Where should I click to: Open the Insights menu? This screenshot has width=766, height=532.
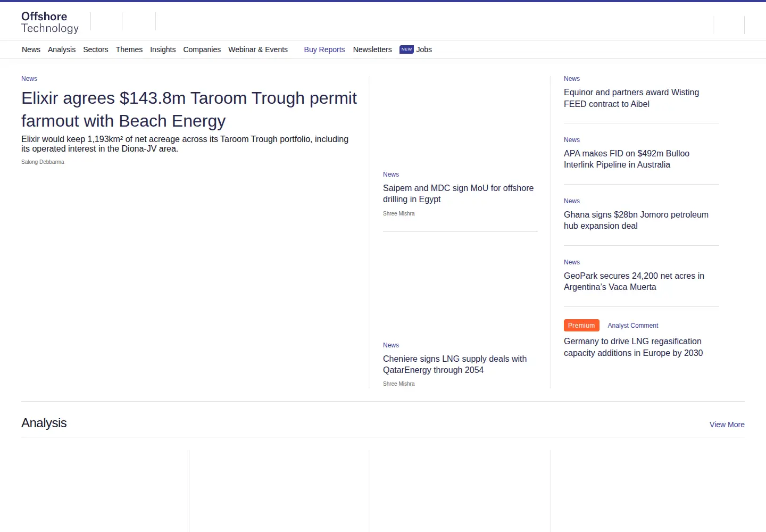[x=163, y=49]
